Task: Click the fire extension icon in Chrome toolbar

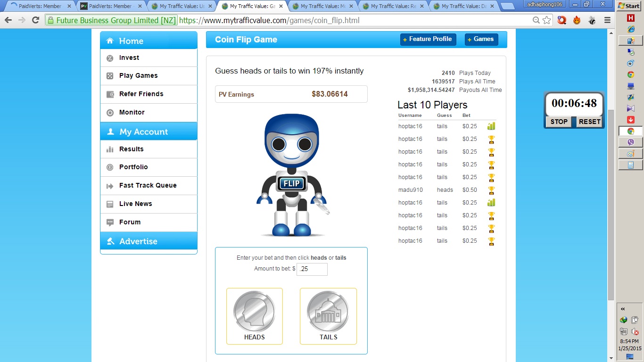Action: pyautogui.click(x=577, y=20)
